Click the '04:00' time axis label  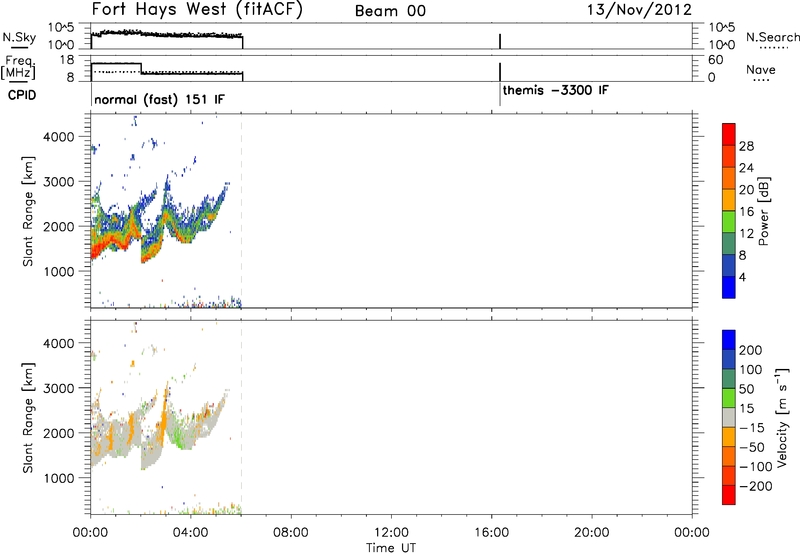191,533
